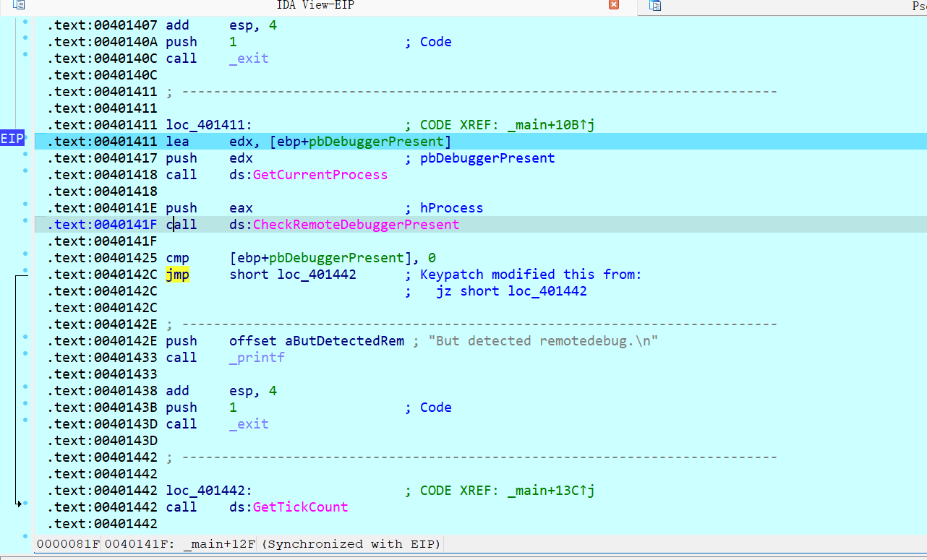
Task: Click the _main+10B cross reference
Action: 551,125
